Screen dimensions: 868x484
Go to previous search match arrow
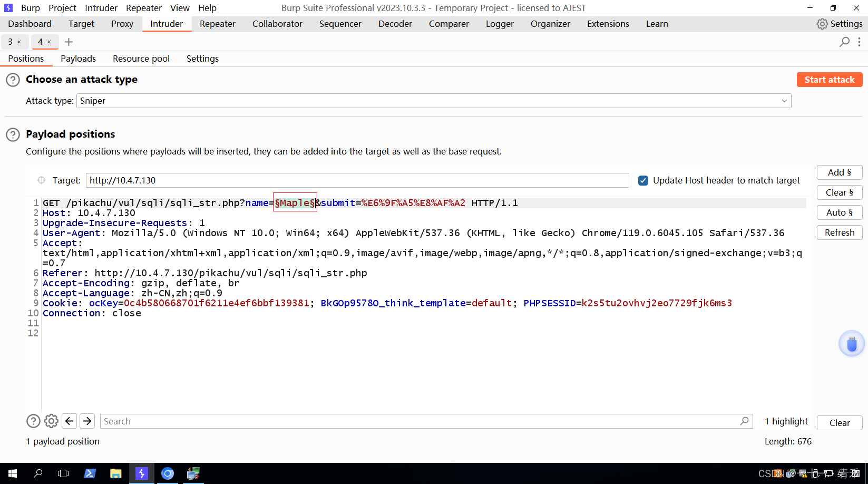70,421
